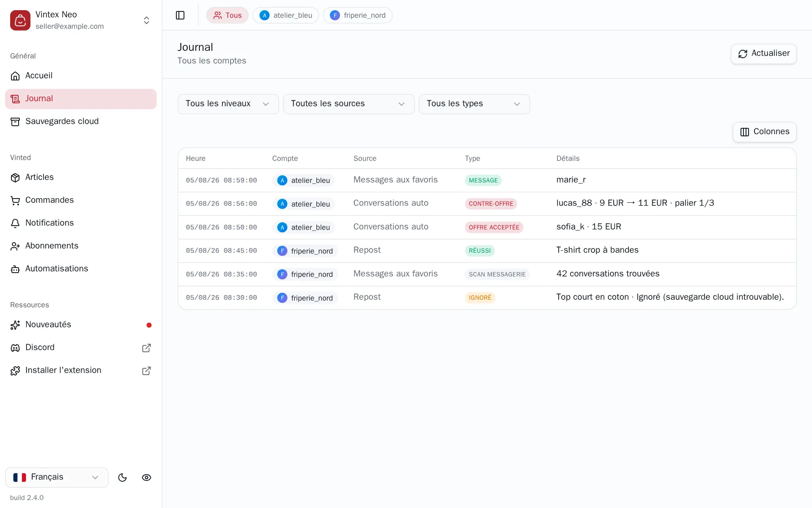The height and width of the screenshot is (508, 812).
Task: Click the red dot beside Nouveautés
Action: click(149, 325)
